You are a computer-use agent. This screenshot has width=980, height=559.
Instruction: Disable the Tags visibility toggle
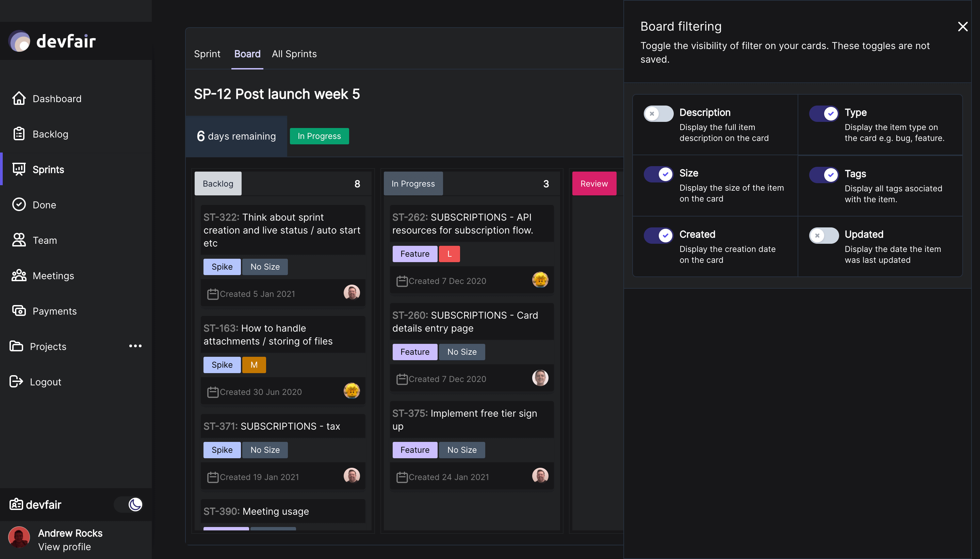click(824, 175)
